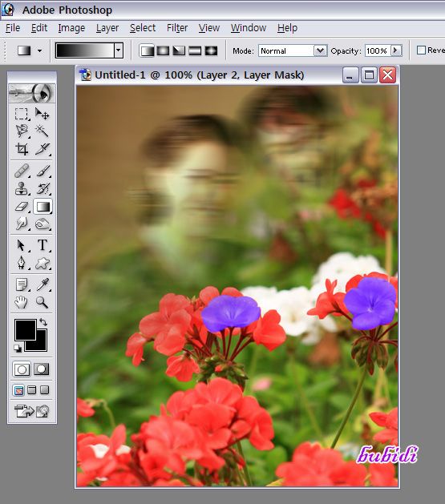Select the Path Selection tool
The width and height of the screenshot is (445, 504).
[22, 245]
